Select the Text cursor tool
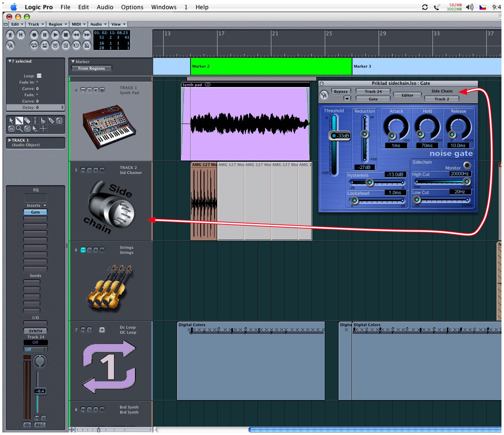This screenshot has height=435, width=504. pyautogui.click(x=35, y=121)
